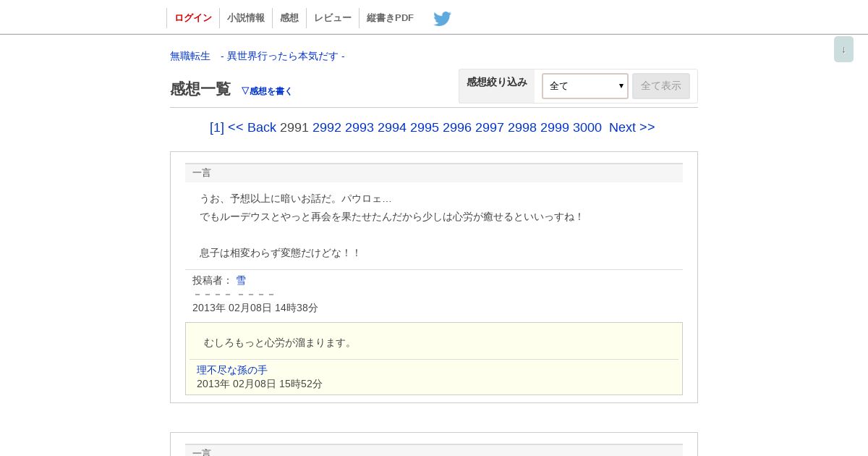Click the << Back pagination link

(252, 127)
